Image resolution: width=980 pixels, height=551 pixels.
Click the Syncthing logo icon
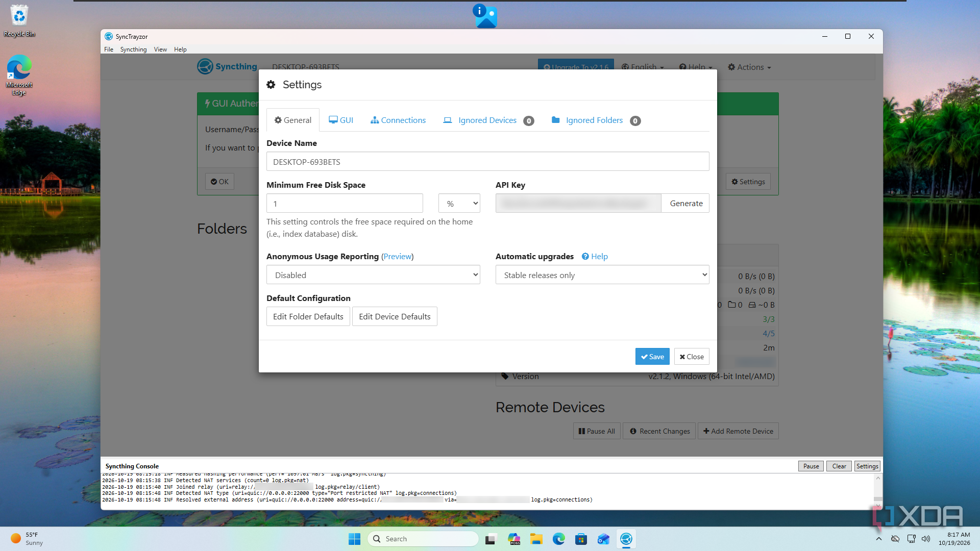tap(205, 67)
